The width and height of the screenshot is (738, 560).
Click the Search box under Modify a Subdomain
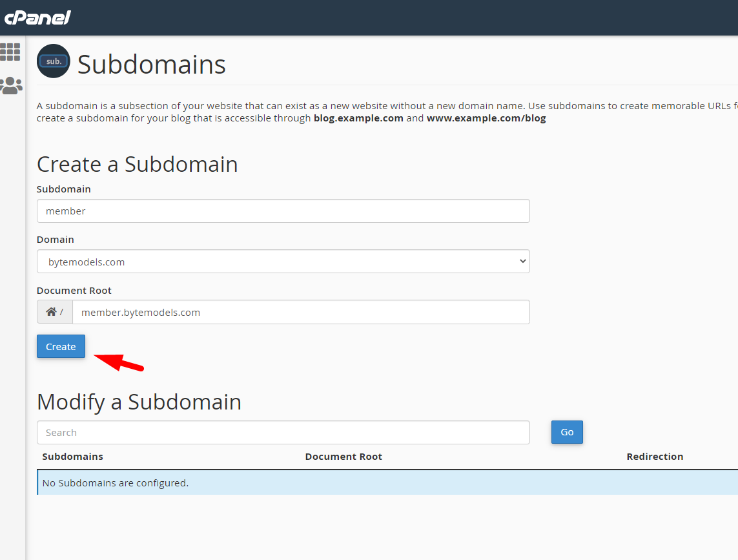coord(283,433)
